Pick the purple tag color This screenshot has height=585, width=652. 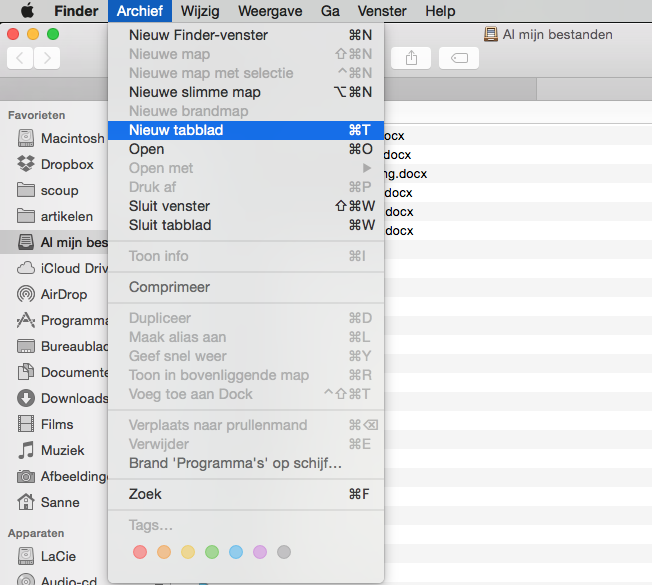[260, 552]
